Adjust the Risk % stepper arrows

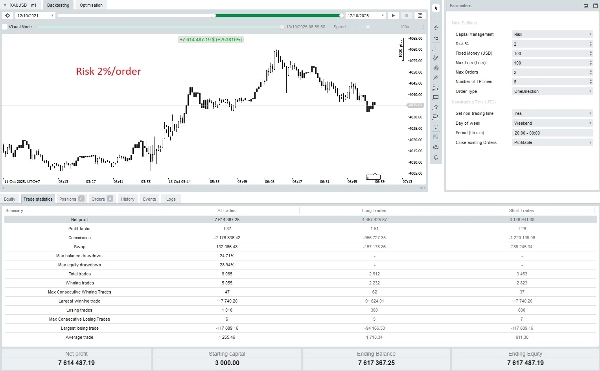click(590, 44)
